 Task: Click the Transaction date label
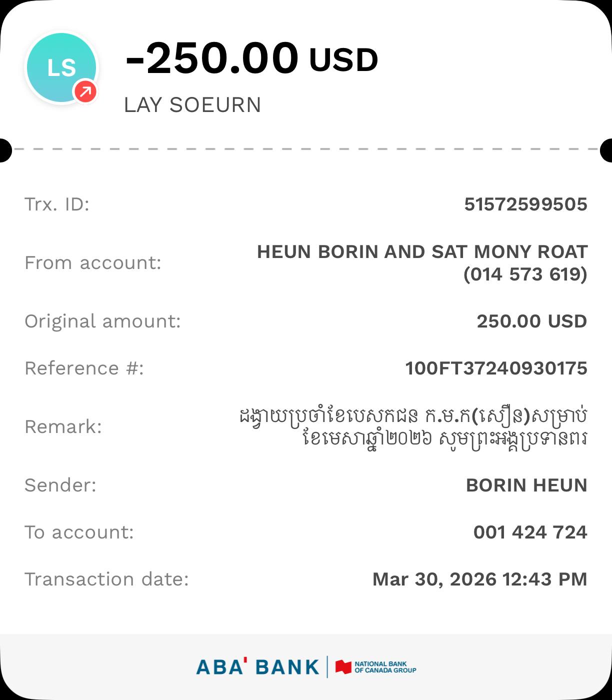106,579
